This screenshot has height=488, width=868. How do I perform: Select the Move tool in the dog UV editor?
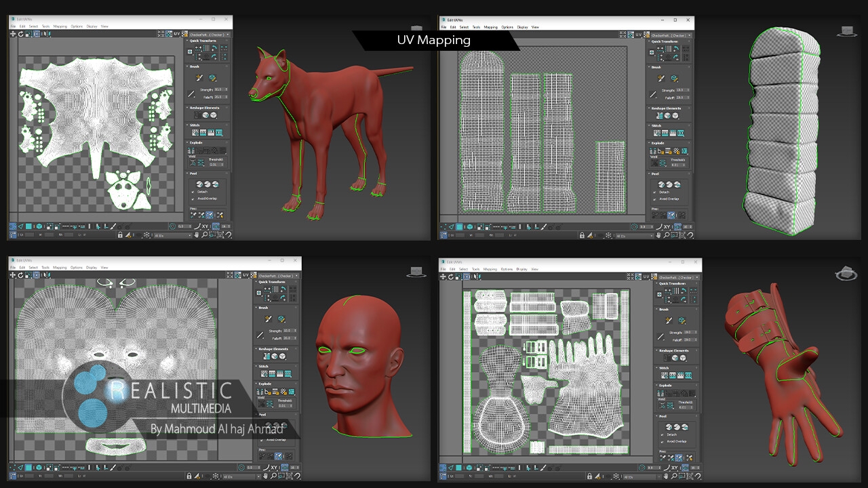(13, 34)
